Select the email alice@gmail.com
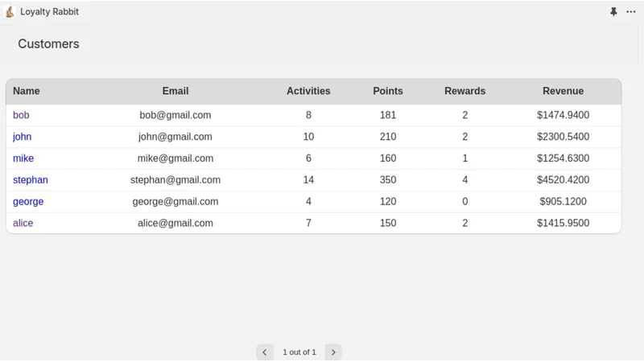Image resolution: width=644 pixels, height=362 pixels. tap(175, 224)
